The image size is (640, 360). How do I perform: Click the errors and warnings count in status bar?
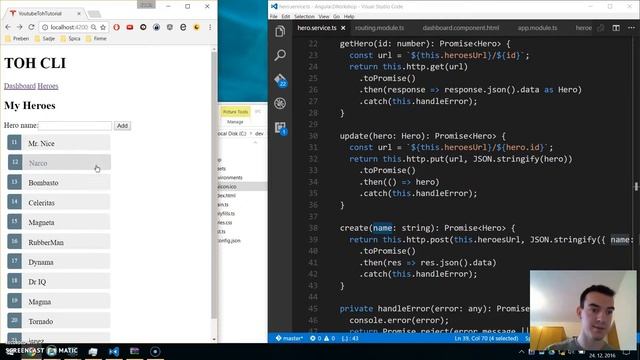coord(322,338)
